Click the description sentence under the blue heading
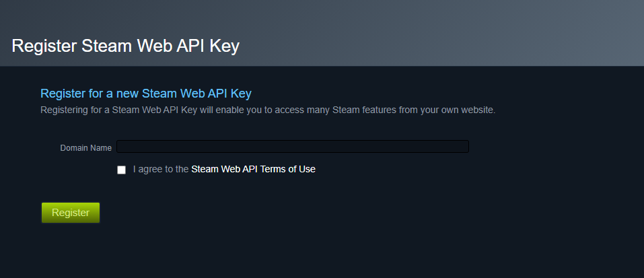 [267, 110]
